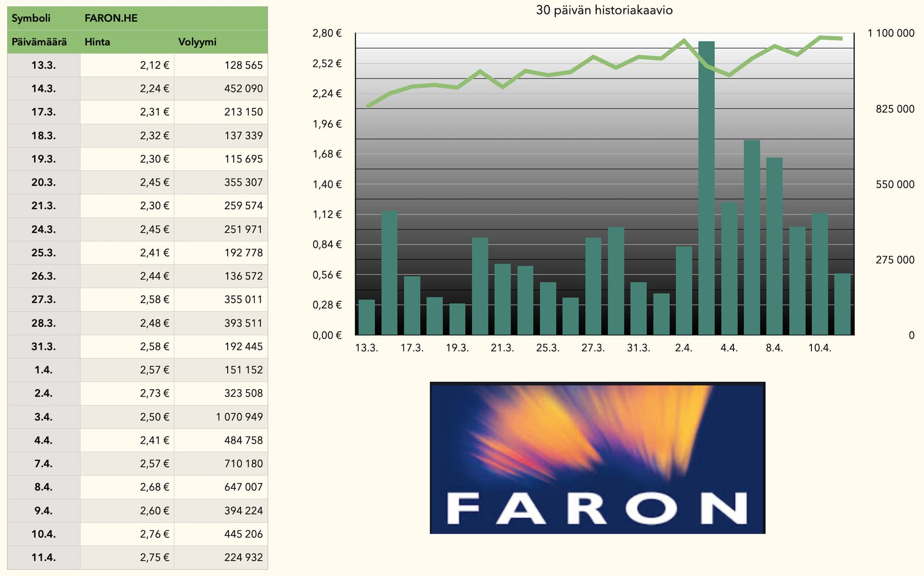Select the FARON.HE symbol cell
Viewport: 924px width, 576px height.
point(111,18)
